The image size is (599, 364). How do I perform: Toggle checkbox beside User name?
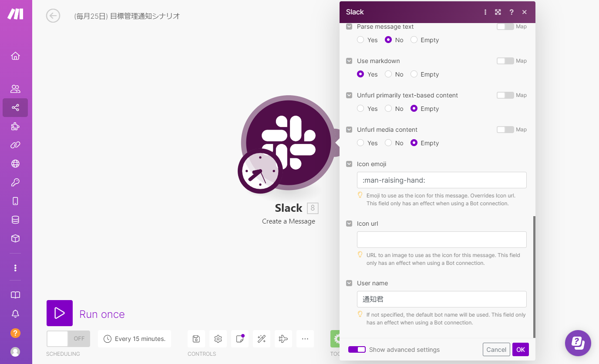pos(349,283)
